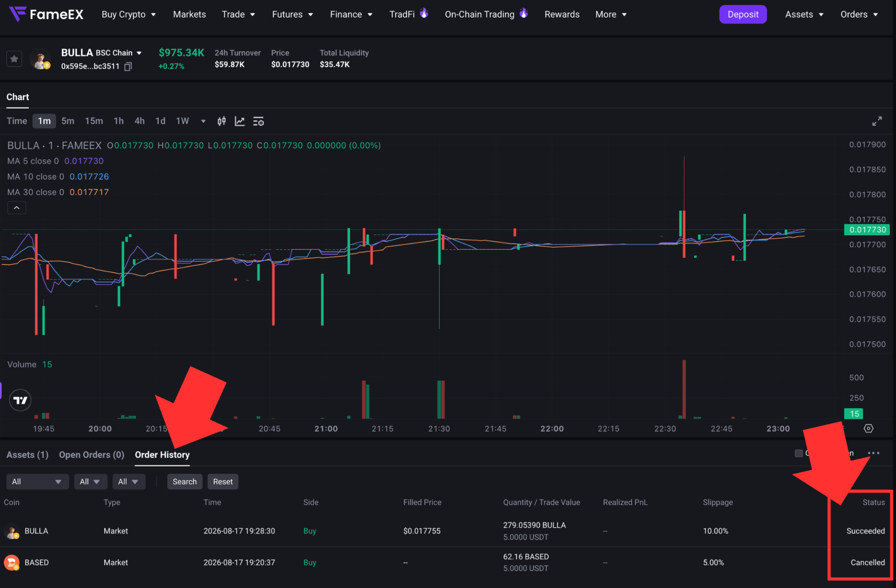Click BASED coin icon in order history
This screenshot has height=588, width=896.
tap(12, 563)
